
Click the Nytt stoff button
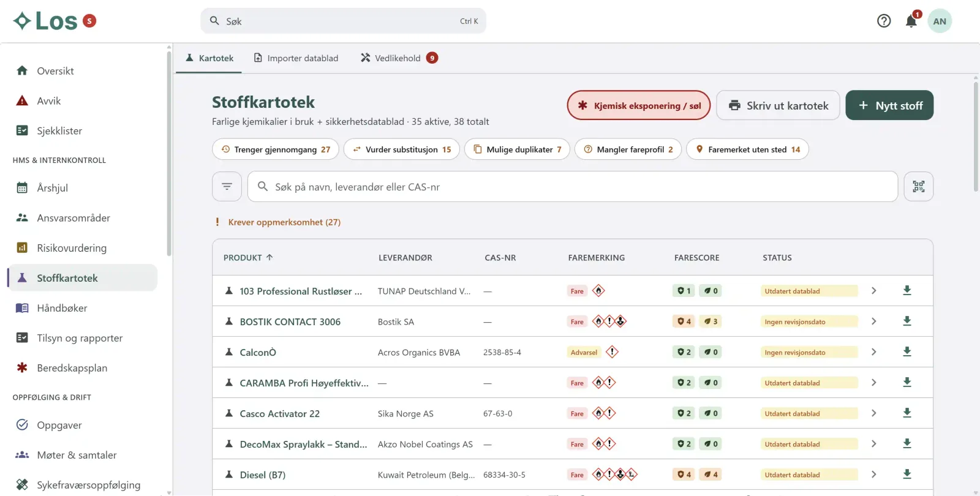point(889,105)
